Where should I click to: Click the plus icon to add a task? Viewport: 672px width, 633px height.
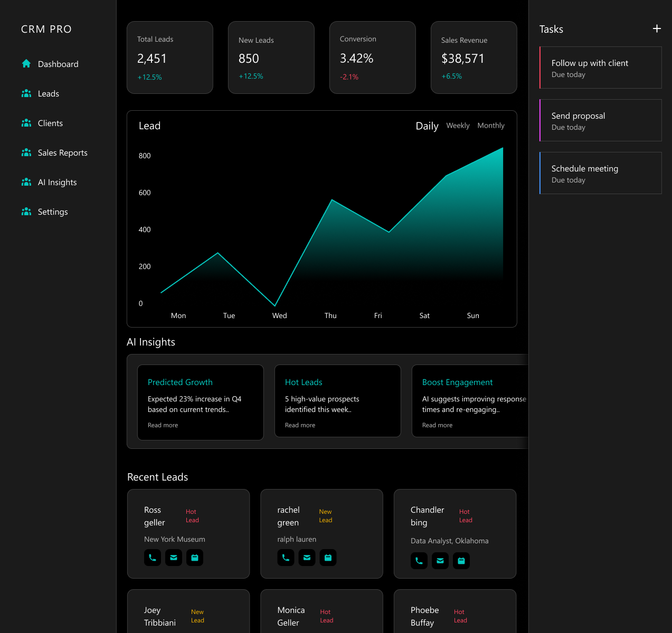[x=657, y=28]
